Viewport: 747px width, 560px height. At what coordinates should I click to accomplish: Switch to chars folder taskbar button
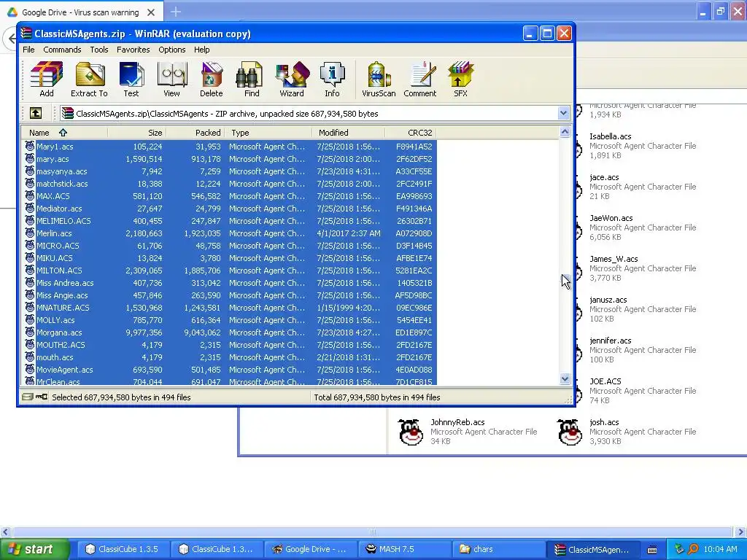click(x=498, y=549)
